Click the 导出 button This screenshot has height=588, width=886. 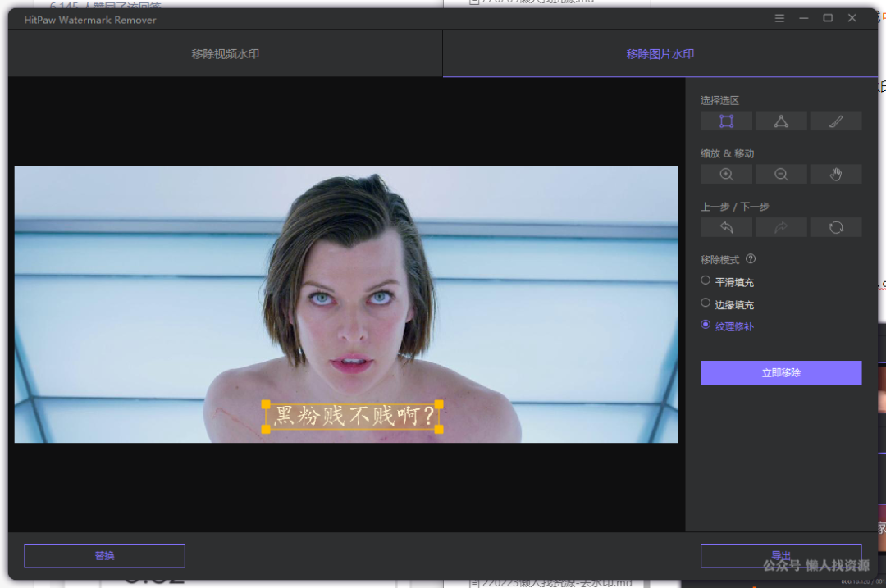tap(781, 556)
